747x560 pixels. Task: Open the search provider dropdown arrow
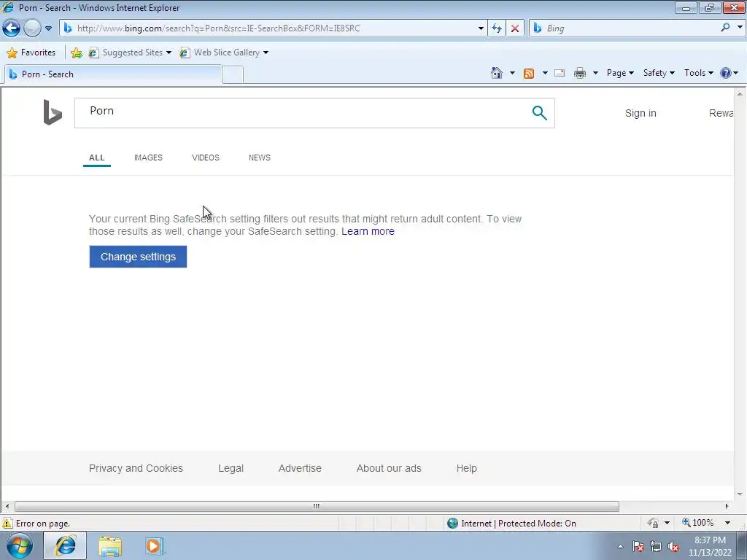pos(740,28)
